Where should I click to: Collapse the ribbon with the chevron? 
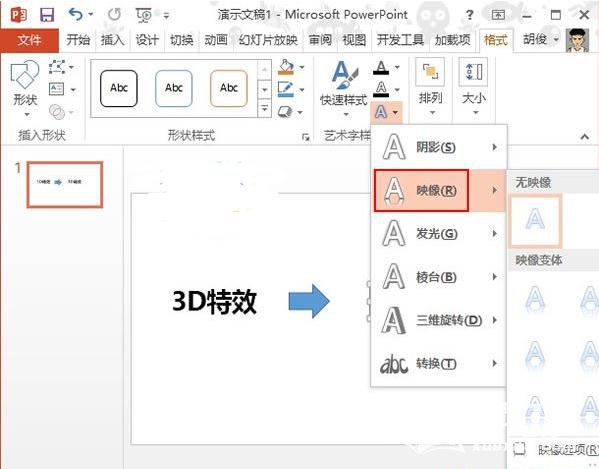coord(584,136)
